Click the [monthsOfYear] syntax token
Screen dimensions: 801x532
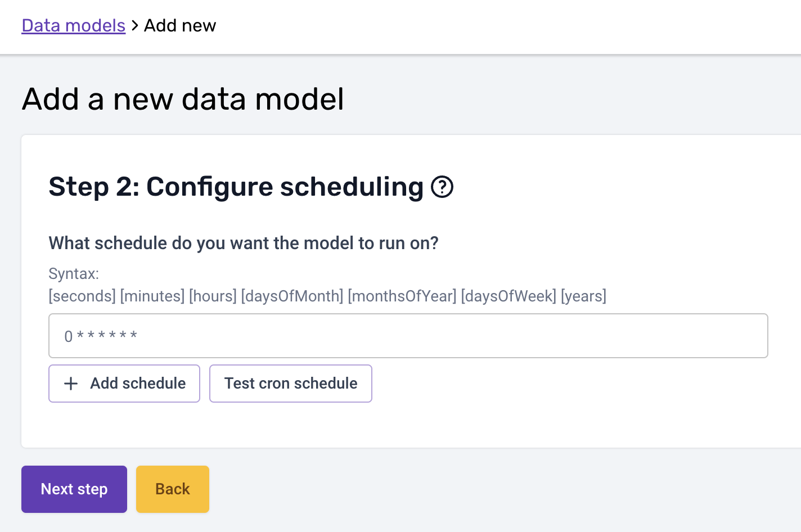click(x=402, y=296)
